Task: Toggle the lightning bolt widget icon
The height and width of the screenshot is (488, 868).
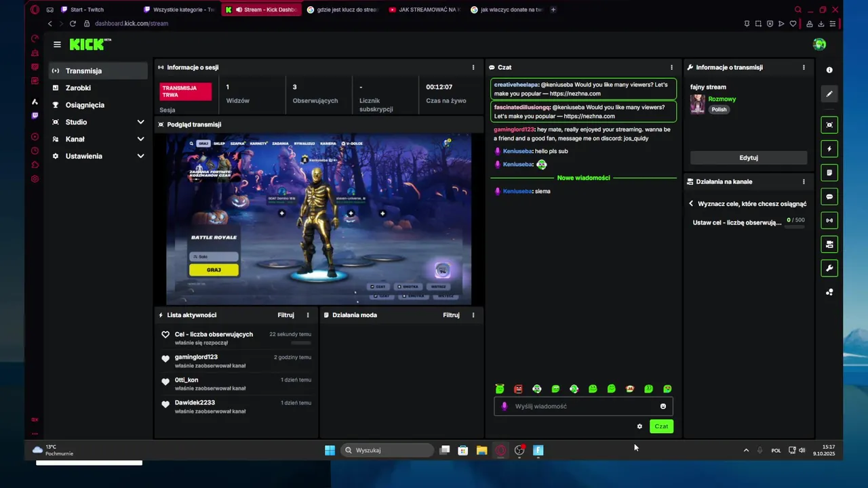Action: point(829,149)
